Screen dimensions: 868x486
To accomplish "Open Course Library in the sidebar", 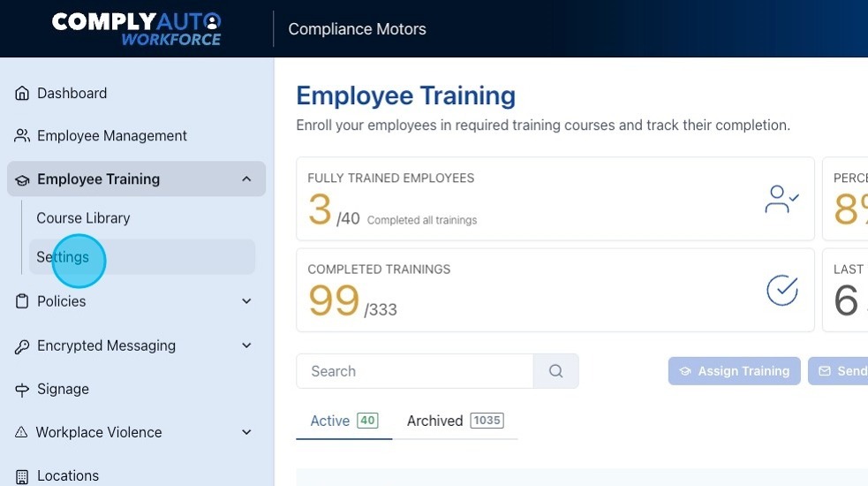I will click(x=83, y=218).
